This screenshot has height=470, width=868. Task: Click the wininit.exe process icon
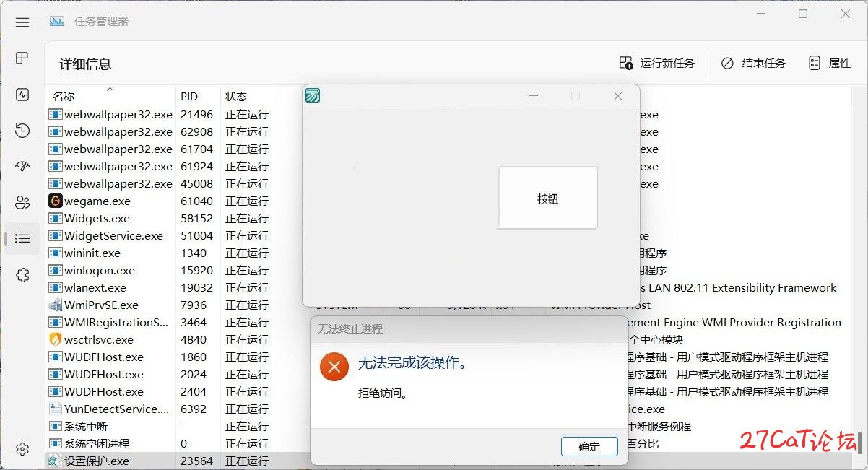coord(55,253)
